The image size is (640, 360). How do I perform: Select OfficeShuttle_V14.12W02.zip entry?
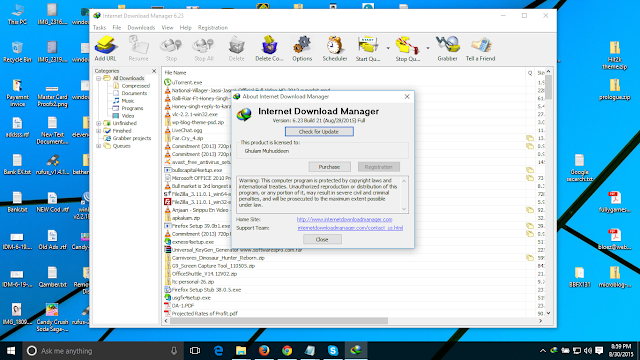click(x=204, y=274)
